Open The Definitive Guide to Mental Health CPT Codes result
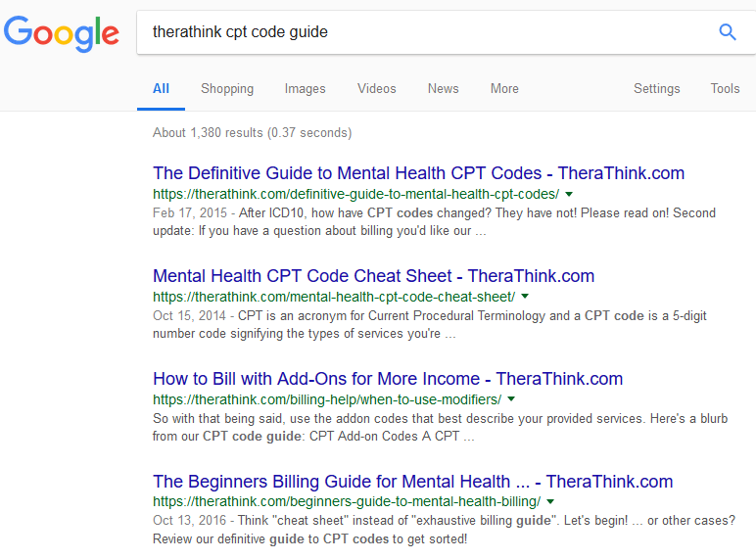 (418, 173)
